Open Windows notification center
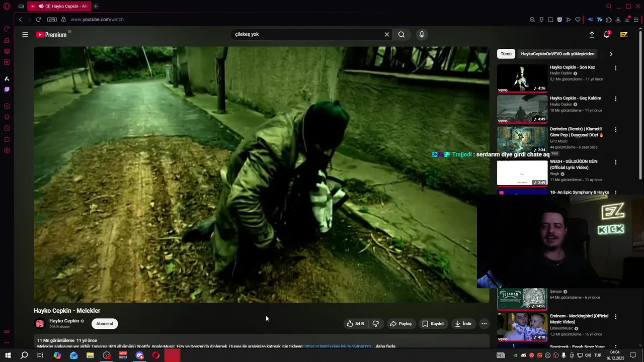 633,355
